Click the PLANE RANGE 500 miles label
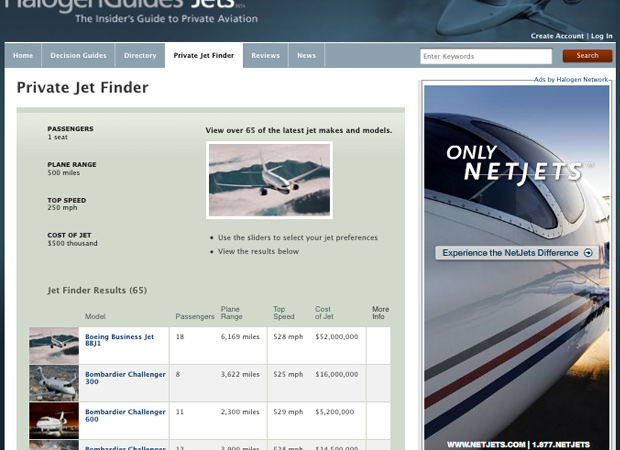 tap(72, 168)
